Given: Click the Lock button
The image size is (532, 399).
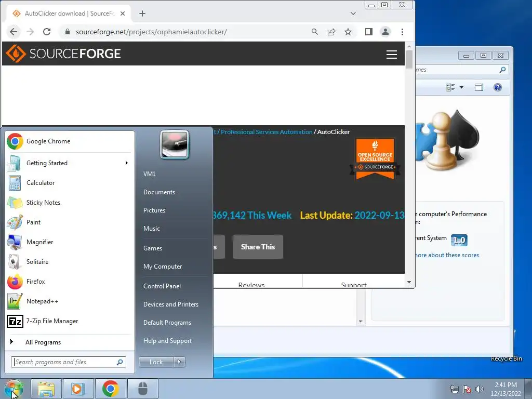Looking at the screenshot, I should [x=156, y=362].
